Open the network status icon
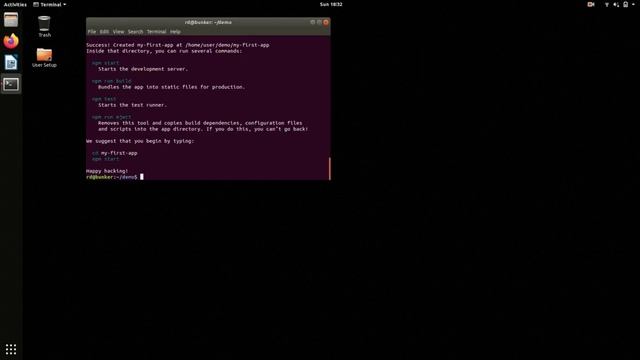 pyautogui.click(x=607, y=4)
